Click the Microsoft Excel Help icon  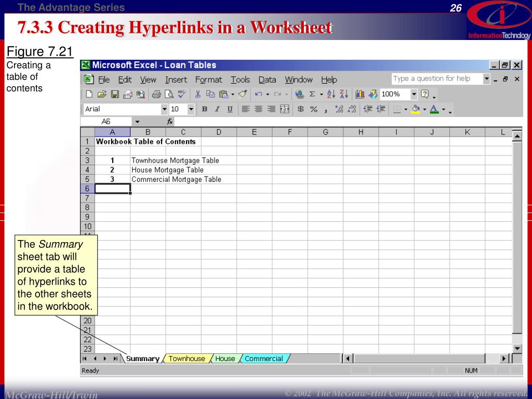coord(425,94)
